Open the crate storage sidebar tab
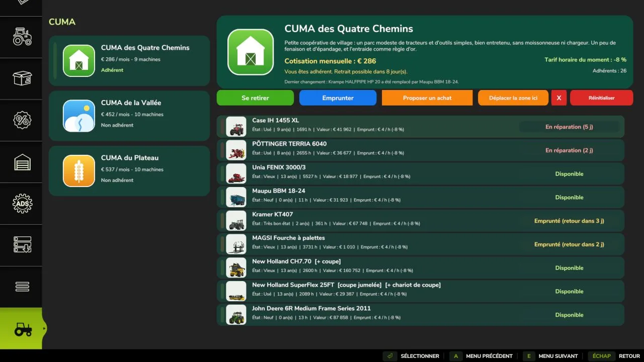The image size is (644, 362). click(22, 78)
